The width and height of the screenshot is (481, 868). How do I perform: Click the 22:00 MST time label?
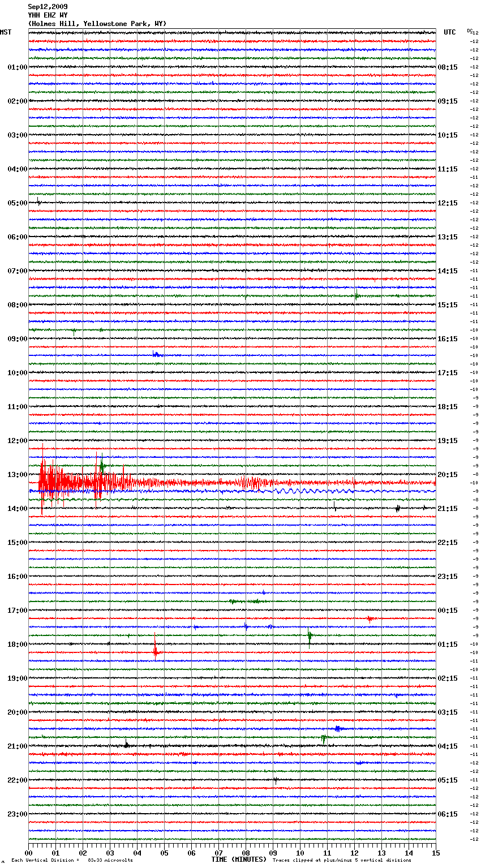17,780
